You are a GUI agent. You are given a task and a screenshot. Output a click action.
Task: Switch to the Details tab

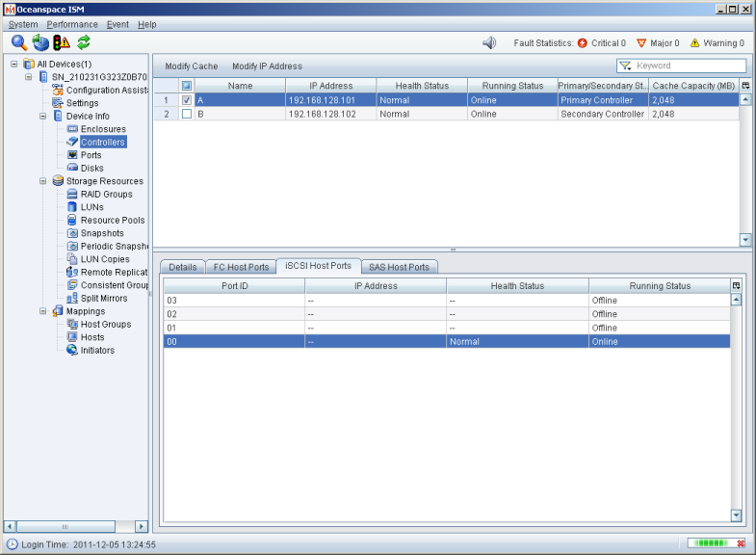click(x=183, y=267)
